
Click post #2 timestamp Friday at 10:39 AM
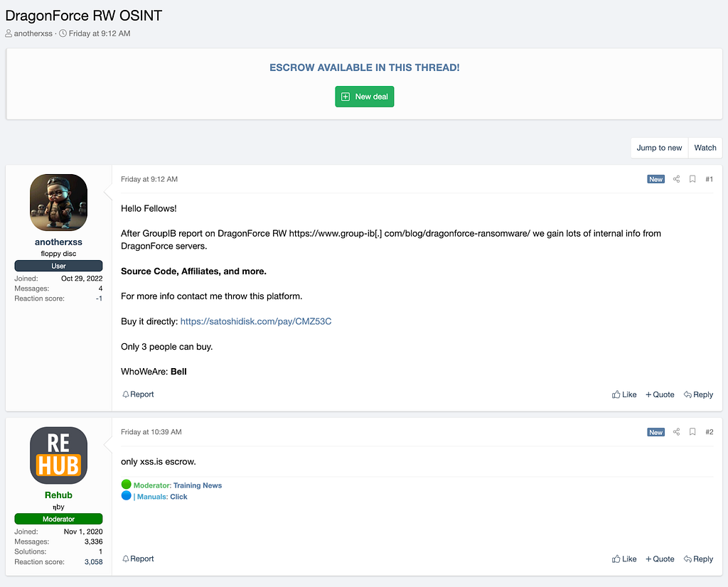151,432
